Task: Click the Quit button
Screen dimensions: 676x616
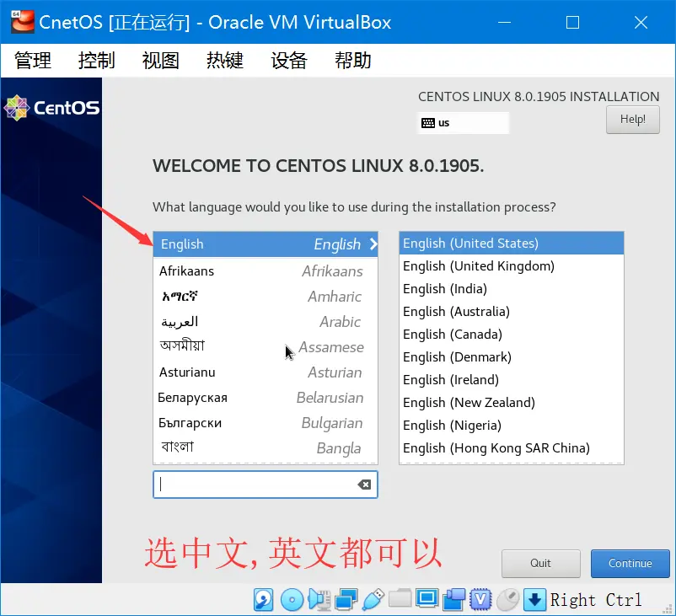Action: pos(540,563)
